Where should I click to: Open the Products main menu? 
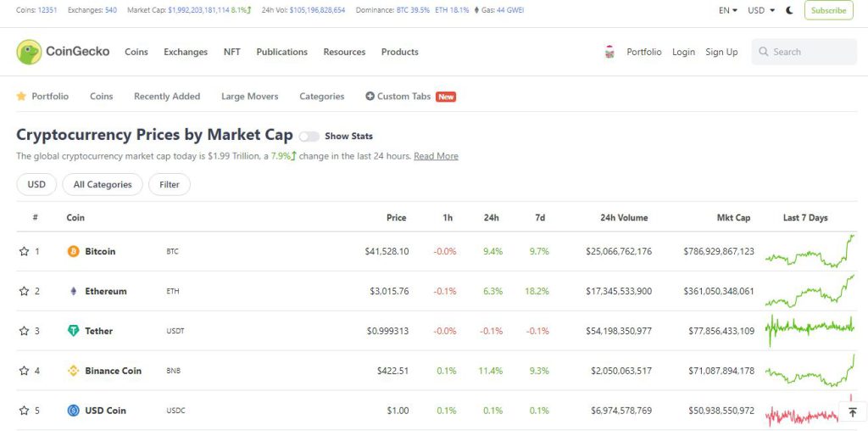(400, 52)
